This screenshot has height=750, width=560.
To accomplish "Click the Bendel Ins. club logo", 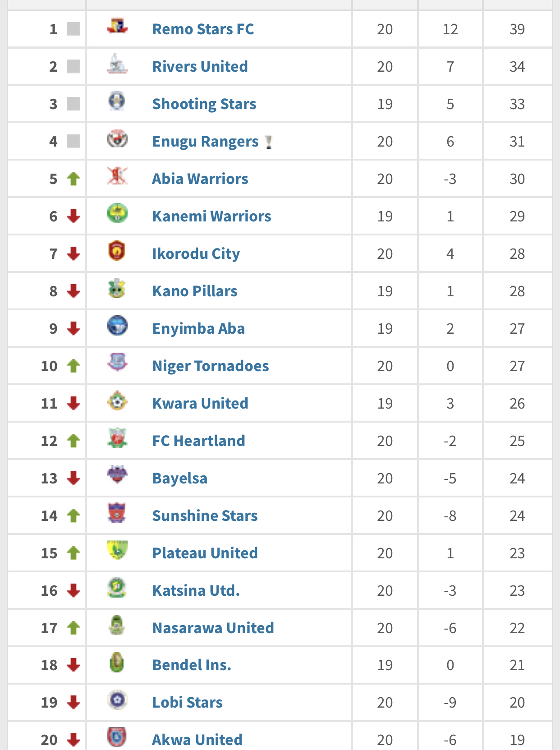I will point(117,663).
